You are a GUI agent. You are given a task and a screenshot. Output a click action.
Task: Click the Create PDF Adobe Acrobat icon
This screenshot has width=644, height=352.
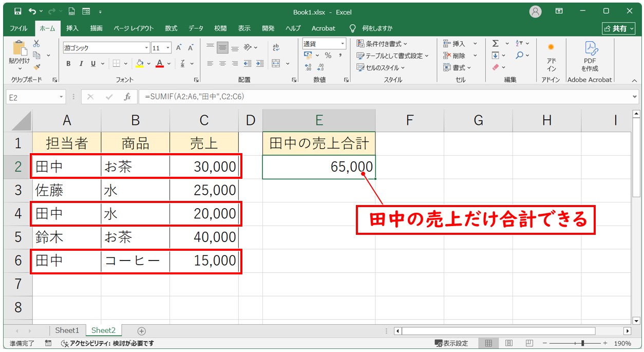(590, 57)
